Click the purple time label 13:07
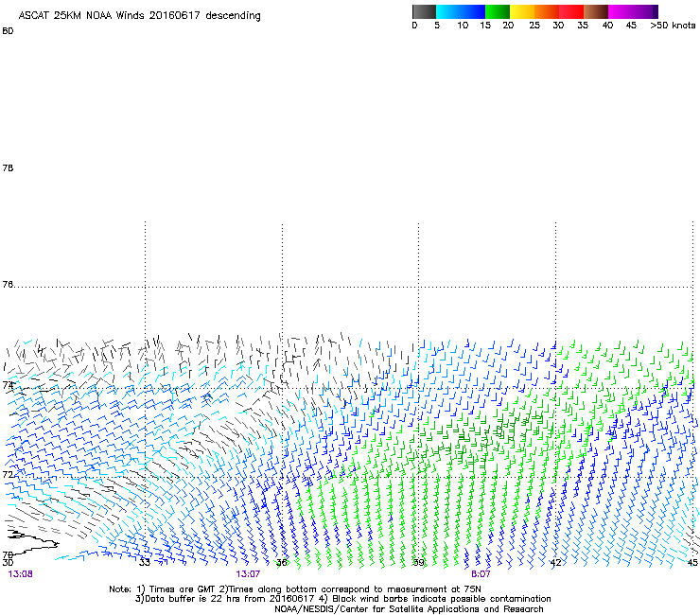700x615 pixels. pos(248,574)
